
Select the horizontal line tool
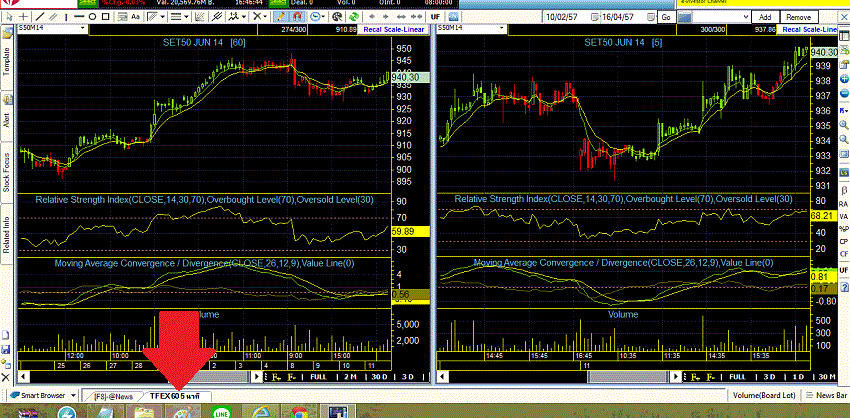pyautogui.click(x=79, y=17)
